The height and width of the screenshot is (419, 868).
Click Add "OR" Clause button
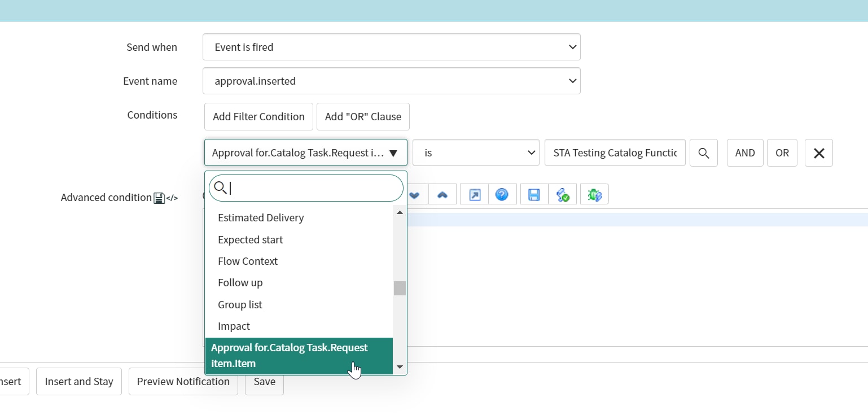pyautogui.click(x=363, y=116)
